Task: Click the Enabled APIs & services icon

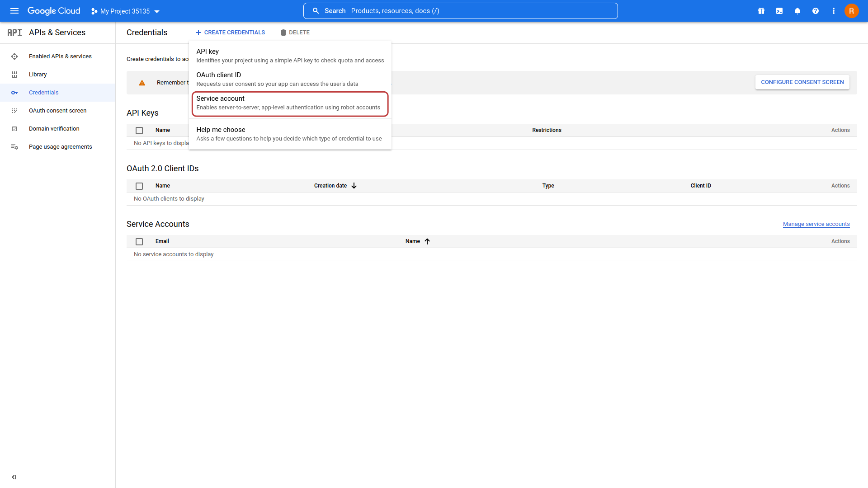Action: [x=14, y=56]
